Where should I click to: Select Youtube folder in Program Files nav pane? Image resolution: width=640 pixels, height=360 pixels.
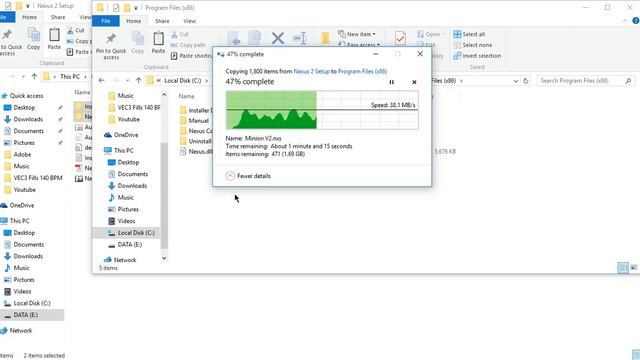coord(124,119)
